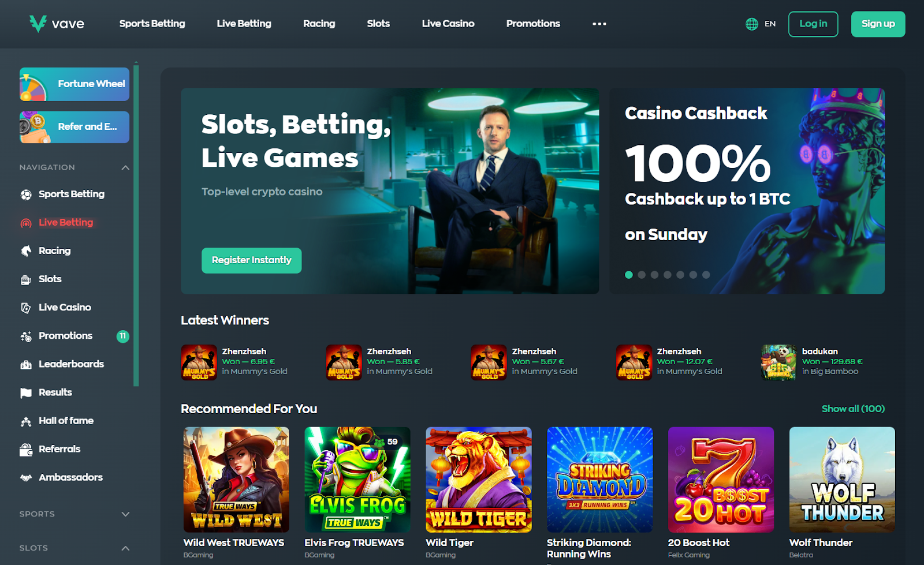This screenshot has width=924, height=565.
Task: Open the Wolf Thunder game thumbnail
Action: [x=842, y=480]
